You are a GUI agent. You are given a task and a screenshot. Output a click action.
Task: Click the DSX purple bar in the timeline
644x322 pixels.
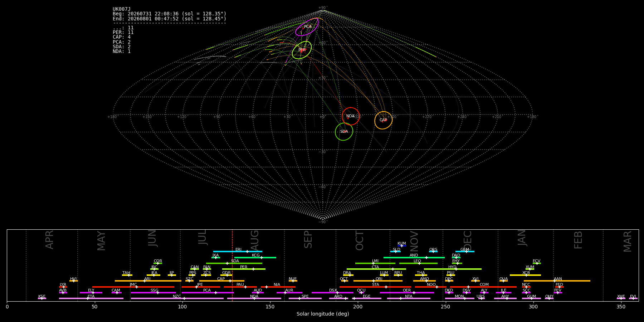point(332,293)
